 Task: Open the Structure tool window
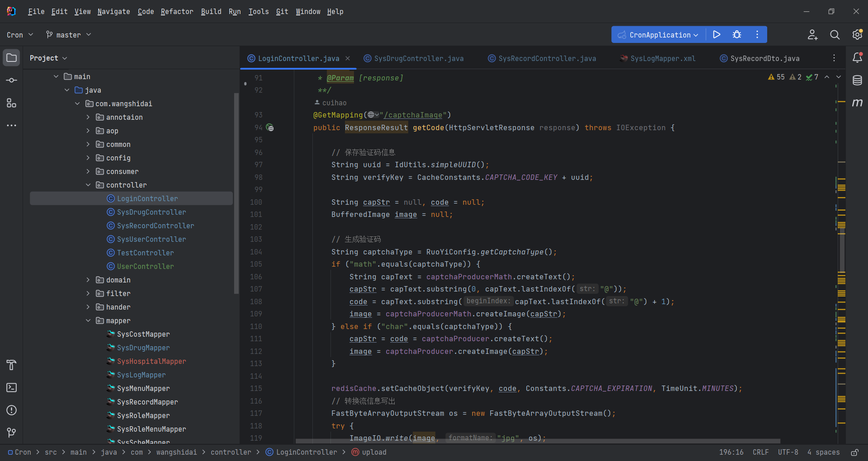pyautogui.click(x=12, y=103)
